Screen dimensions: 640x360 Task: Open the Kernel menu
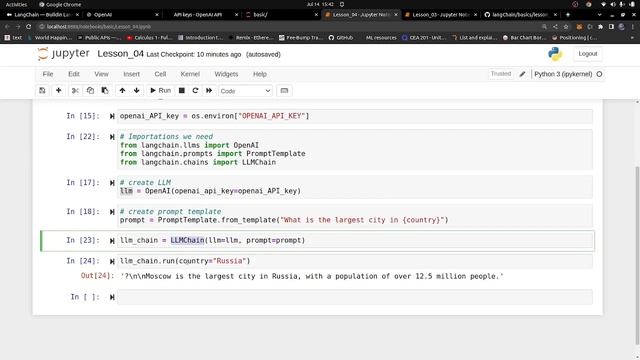pos(190,74)
